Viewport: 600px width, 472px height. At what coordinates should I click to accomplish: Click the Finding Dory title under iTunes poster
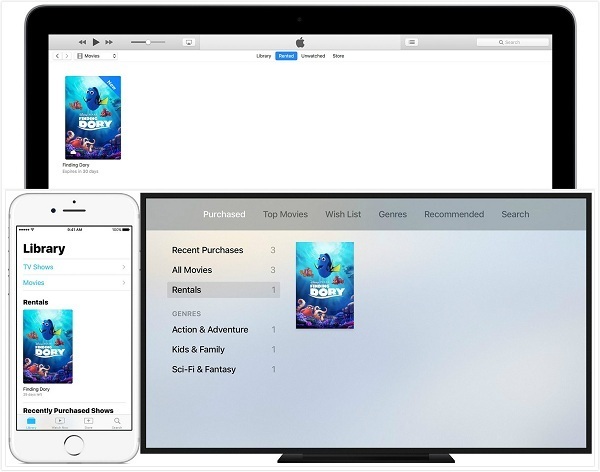click(x=76, y=165)
